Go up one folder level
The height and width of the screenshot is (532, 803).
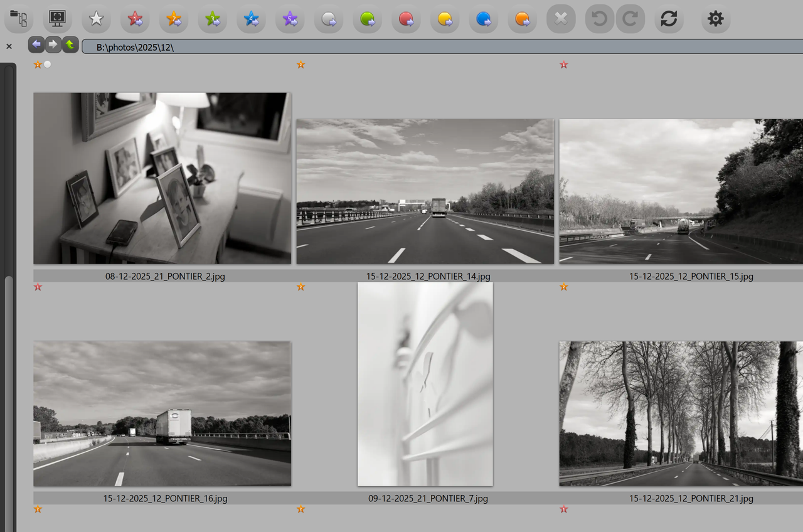[70, 45]
